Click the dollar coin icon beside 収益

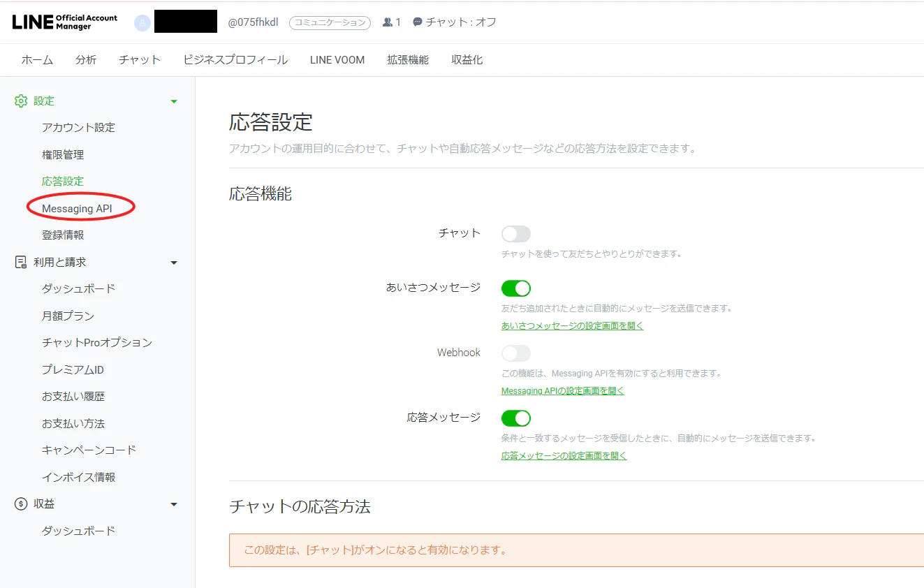point(21,504)
